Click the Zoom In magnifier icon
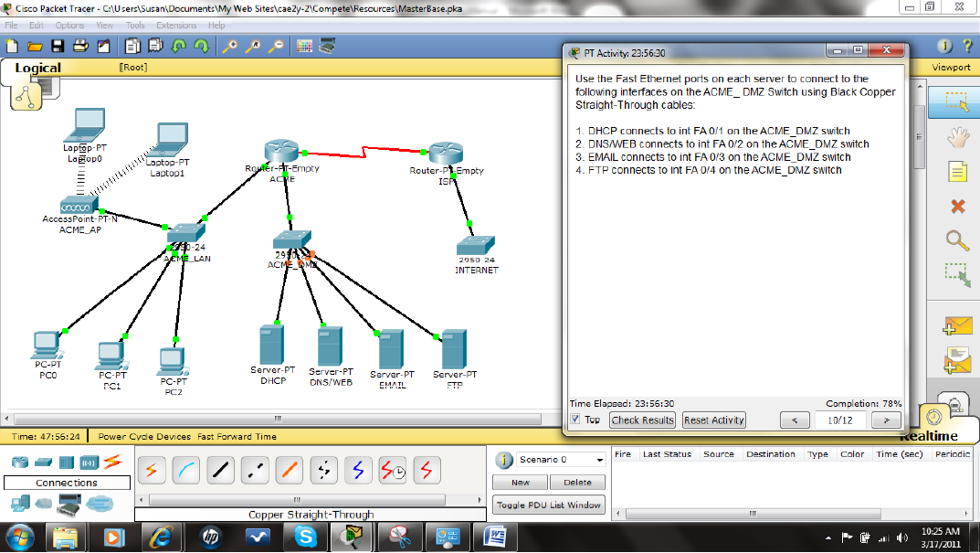Image resolution: width=980 pixels, height=553 pixels. coord(230,46)
